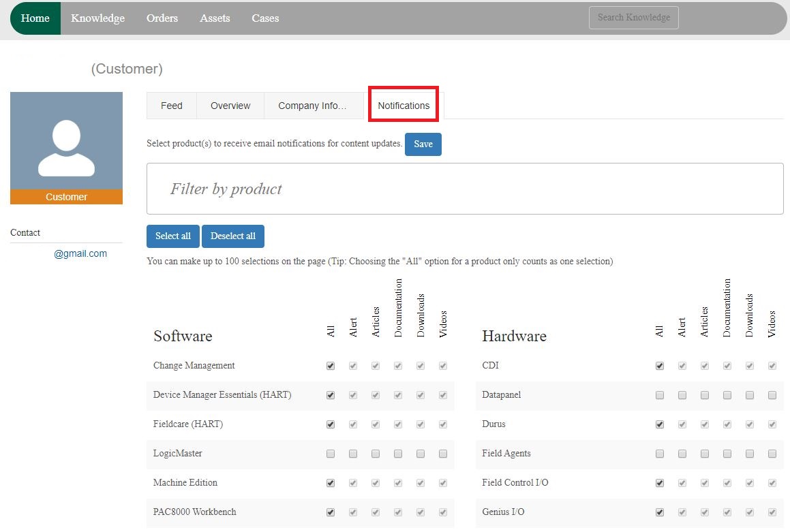Check Downloads for LogicMaster

click(x=421, y=454)
